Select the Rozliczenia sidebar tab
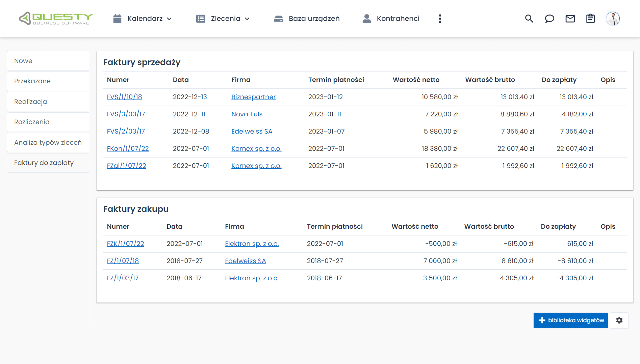The height and width of the screenshot is (364, 640). click(x=48, y=122)
